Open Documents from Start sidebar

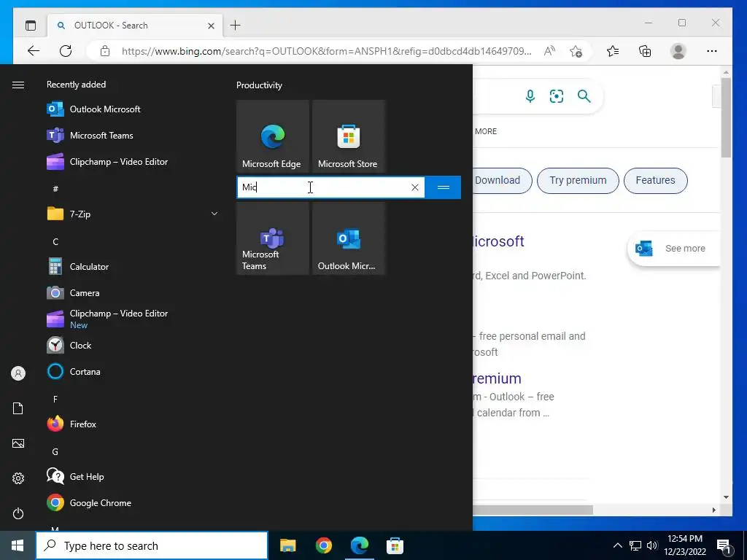[x=18, y=408]
